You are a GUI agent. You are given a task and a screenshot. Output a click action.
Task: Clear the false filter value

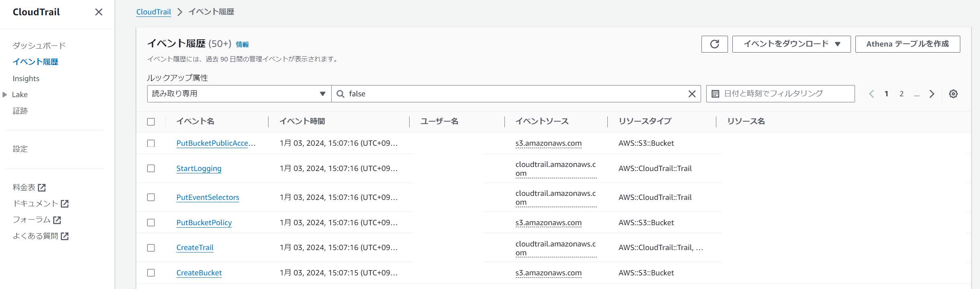point(692,94)
